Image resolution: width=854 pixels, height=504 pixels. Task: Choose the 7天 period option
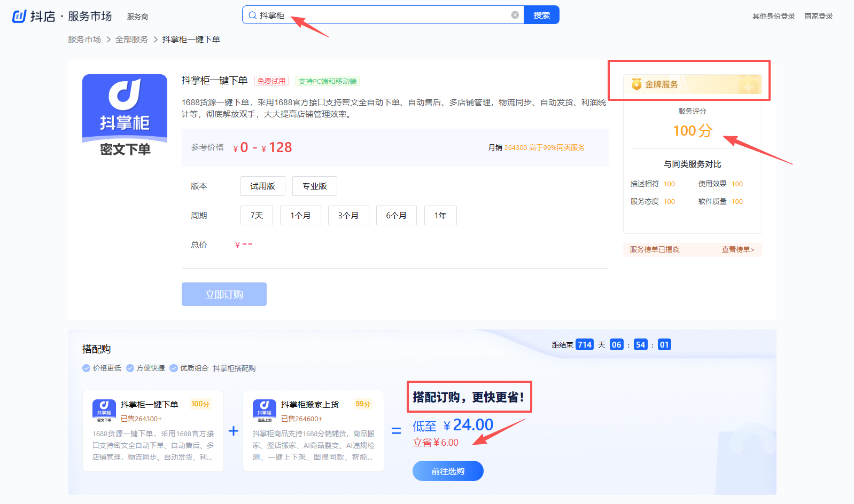257,215
